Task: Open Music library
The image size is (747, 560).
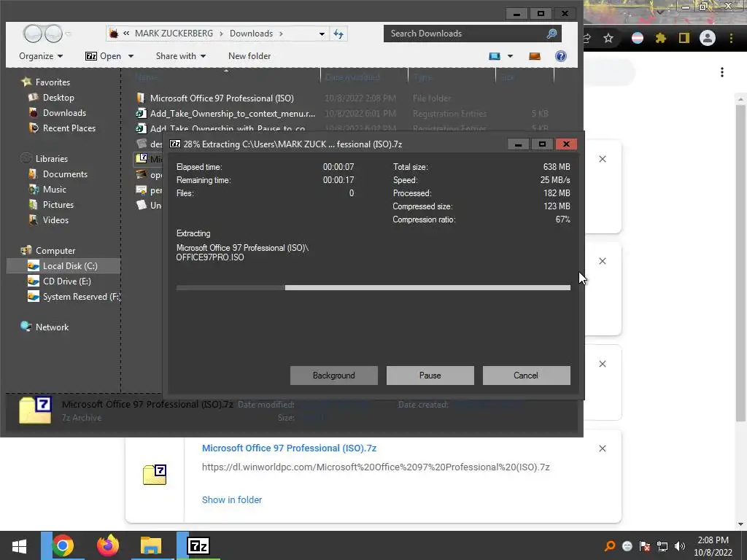Action: point(54,189)
